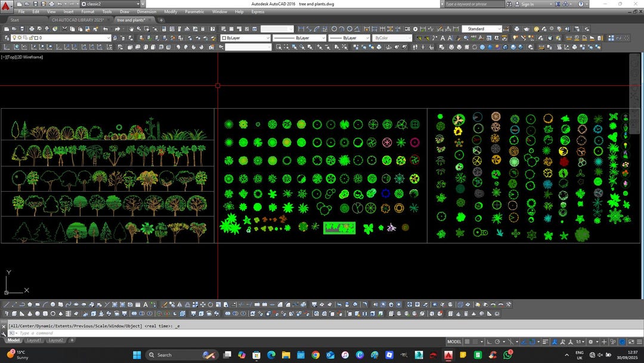
Task: Click the Cut scissors icon in standard toolbar
Action: pyautogui.click(x=64, y=29)
